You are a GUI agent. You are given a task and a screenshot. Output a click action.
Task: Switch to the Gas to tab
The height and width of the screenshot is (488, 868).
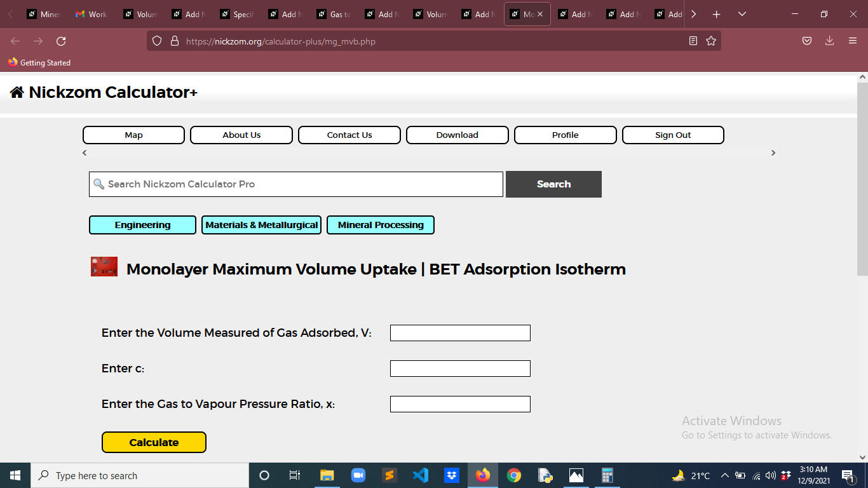tap(332, 14)
